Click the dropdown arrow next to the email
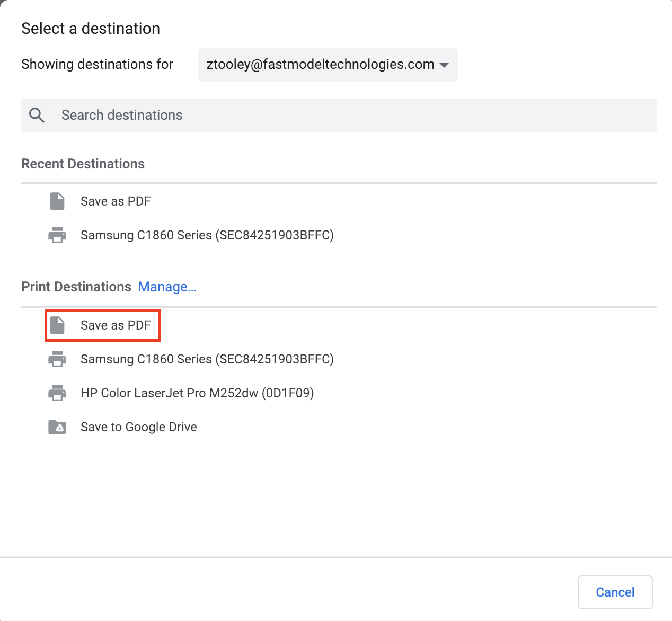Screen dimensions: 672x621 point(445,65)
